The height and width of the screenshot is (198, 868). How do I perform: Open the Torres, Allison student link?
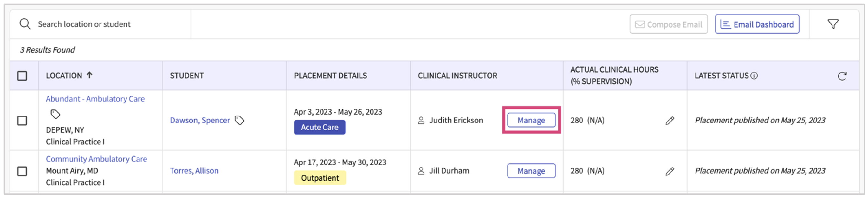[x=194, y=171]
